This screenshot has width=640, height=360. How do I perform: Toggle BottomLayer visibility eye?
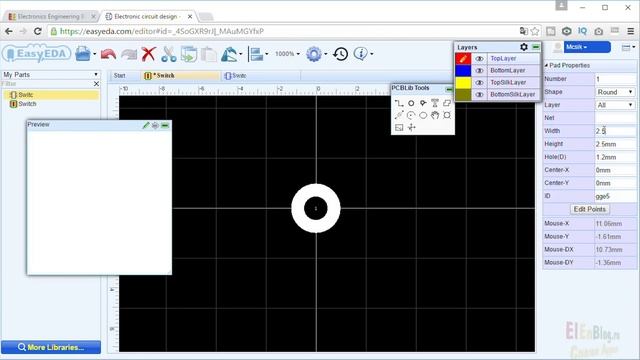(x=480, y=71)
